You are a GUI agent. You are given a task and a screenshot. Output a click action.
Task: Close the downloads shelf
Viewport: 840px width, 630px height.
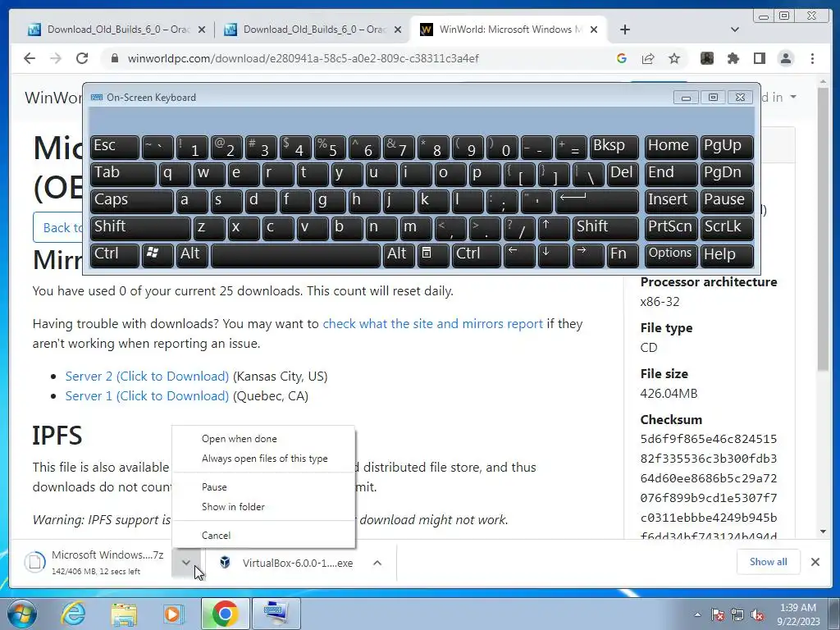pyautogui.click(x=815, y=561)
